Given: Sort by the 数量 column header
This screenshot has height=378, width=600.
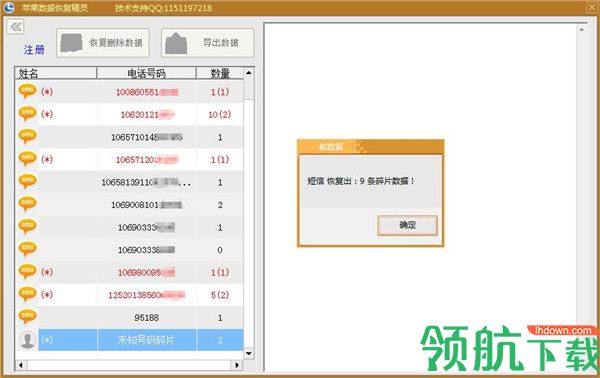Looking at the screenshot, I should pos(220,73).
